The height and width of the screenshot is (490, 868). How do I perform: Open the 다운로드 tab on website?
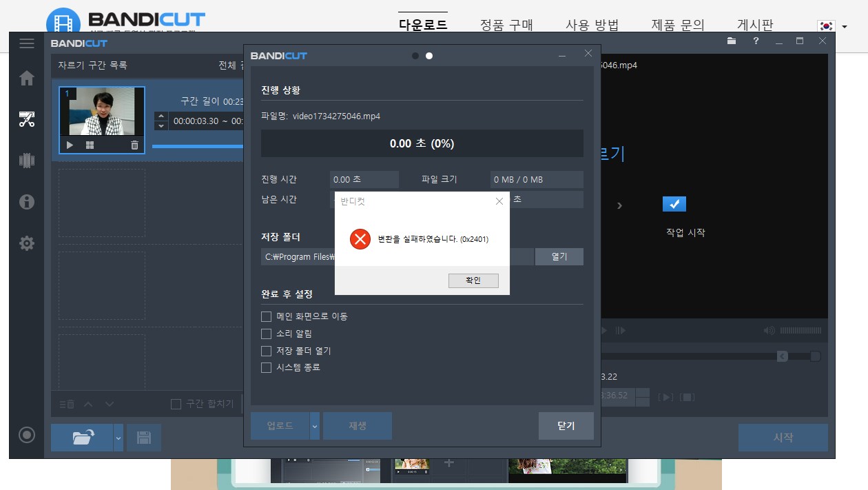point(423,25)
